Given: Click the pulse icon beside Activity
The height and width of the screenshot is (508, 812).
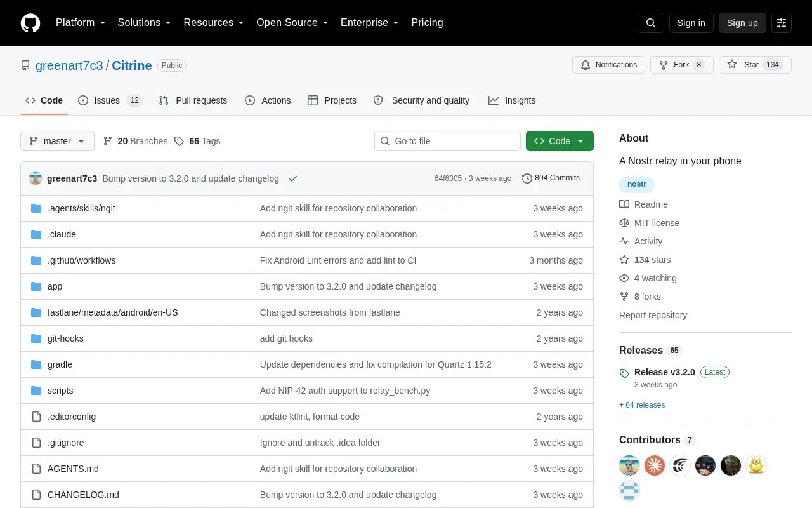Looking at the screenshot, I should (624, 241).
